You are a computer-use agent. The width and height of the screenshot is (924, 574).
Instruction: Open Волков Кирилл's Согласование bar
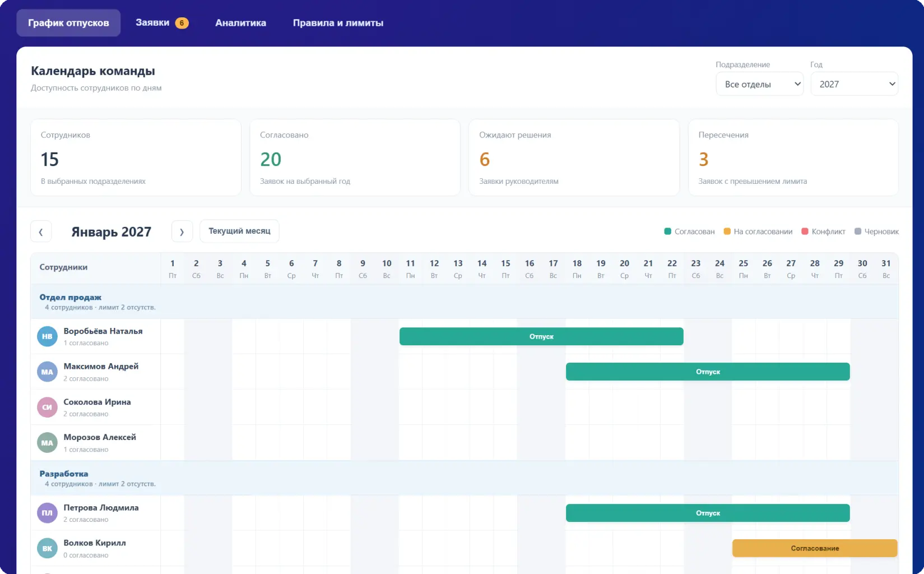click(x=815, y=548)
